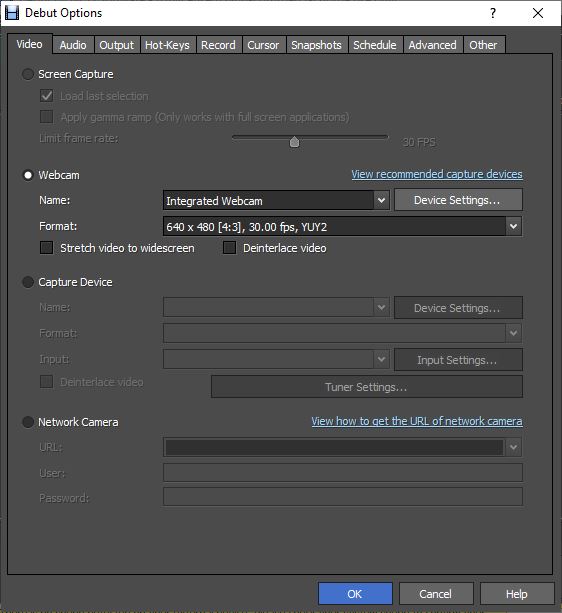Expand the Network Camera URL dropdown arrow
The width and height of the screenshot is (562, 613).
[514, 447]
